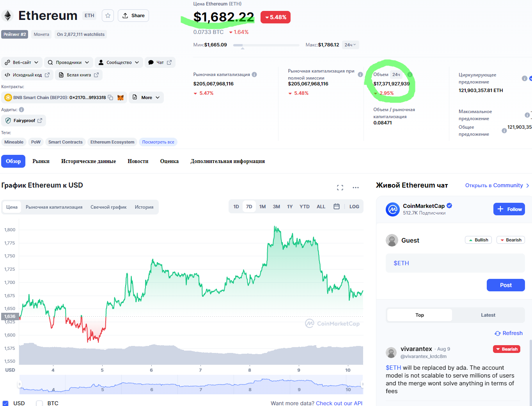This screenshot has width=532, height=406.
Task: Show info tooltip for Общее предложение
Action: coord(504,131)
